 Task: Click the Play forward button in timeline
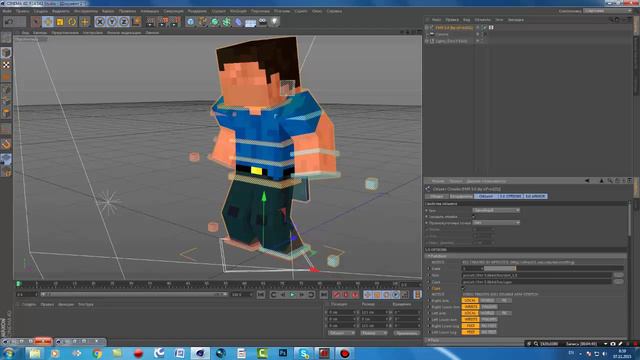292,294
